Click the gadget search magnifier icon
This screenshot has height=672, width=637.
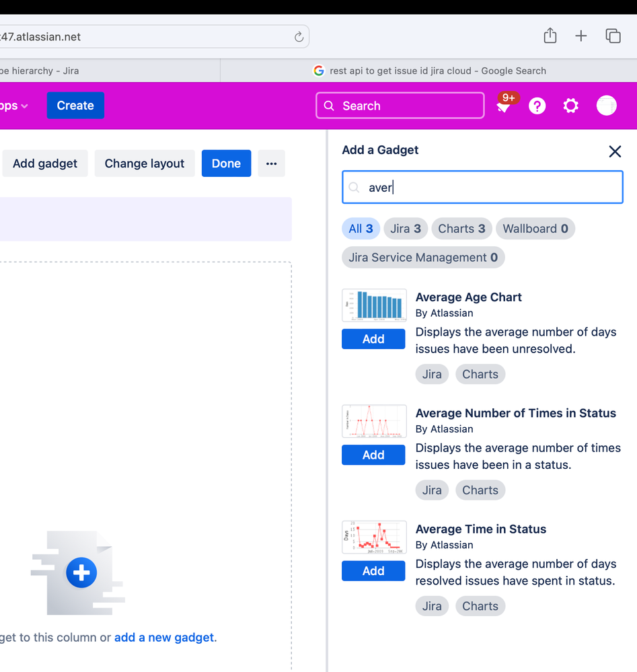coord(354,187)
